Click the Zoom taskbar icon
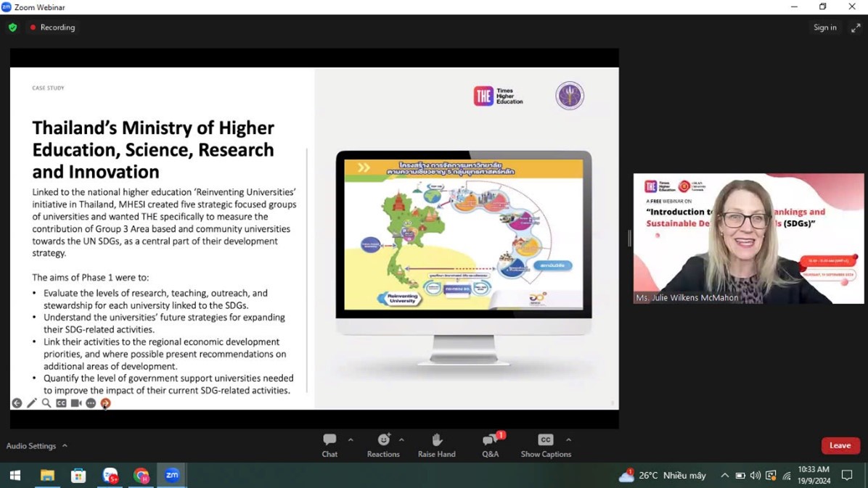 coord(172,475)
